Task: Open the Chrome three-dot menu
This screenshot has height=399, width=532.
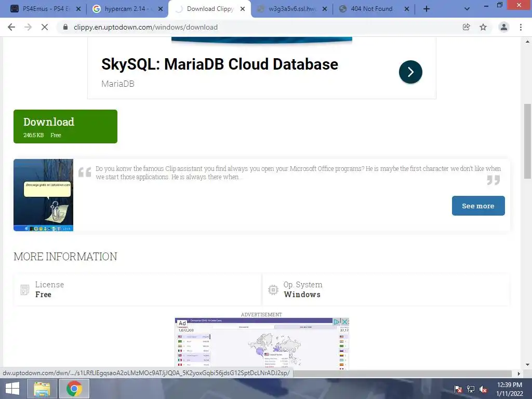Action: click(x=521, y=27)
